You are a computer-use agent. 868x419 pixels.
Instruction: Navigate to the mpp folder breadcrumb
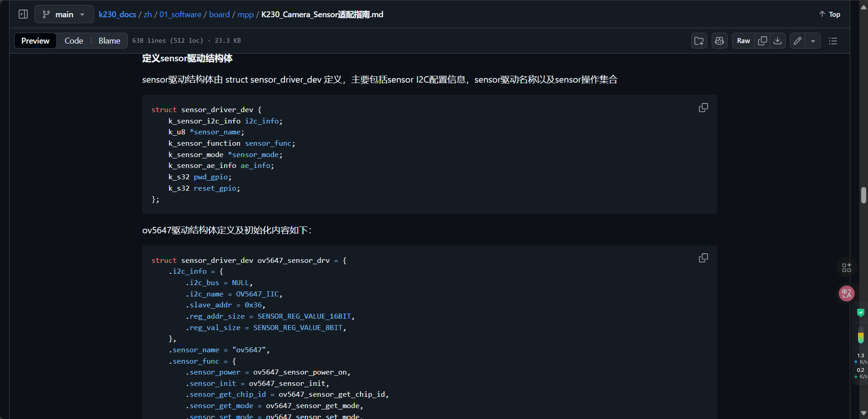[245, 15]
